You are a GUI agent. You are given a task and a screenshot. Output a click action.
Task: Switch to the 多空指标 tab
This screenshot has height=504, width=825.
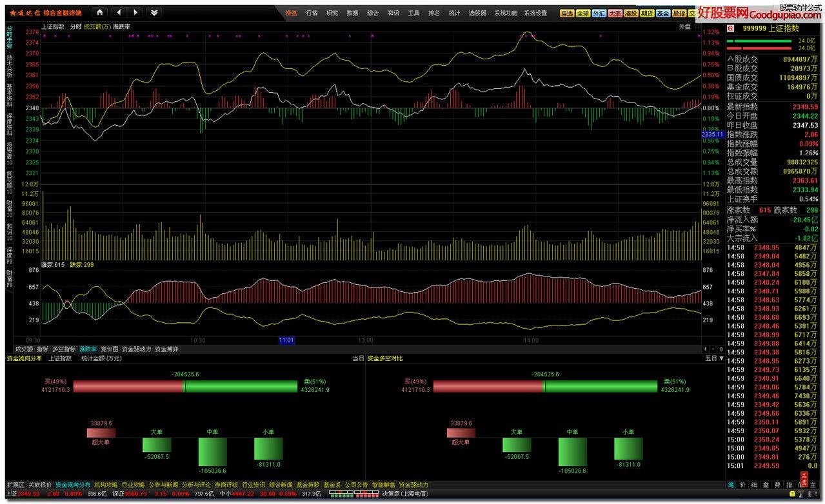[x=64, y=349]
